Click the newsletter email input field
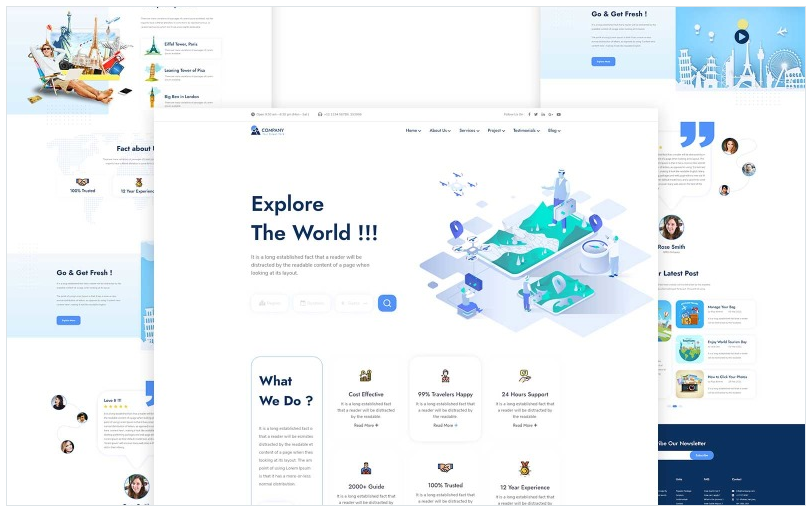 click(674, 455)
